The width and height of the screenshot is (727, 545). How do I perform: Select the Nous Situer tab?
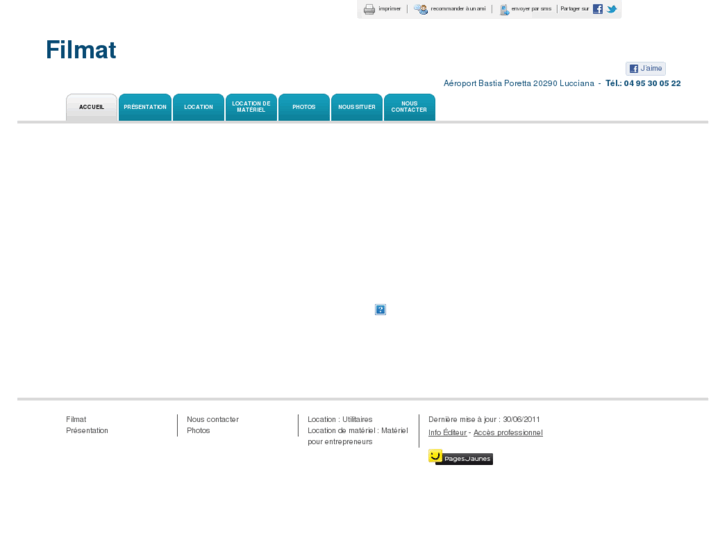point(357,107)
